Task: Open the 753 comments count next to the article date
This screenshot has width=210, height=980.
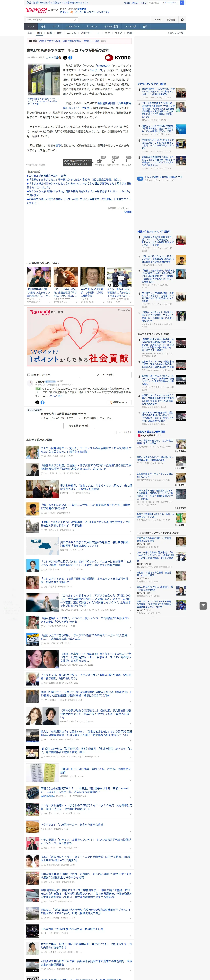Action: (50, 58)
